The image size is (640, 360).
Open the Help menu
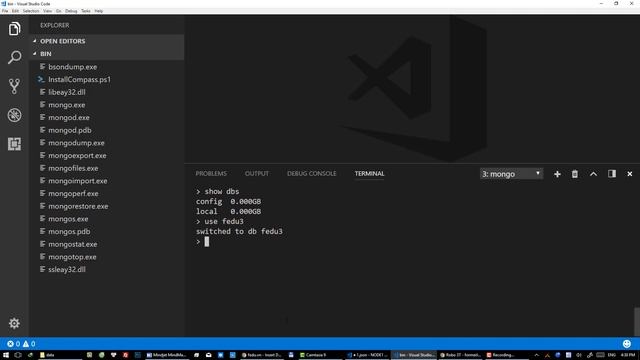99,11
